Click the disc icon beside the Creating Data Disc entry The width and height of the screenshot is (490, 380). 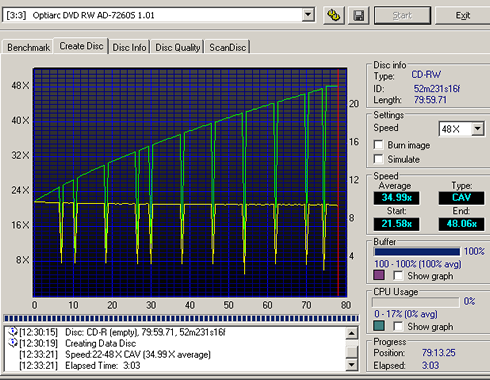(x=13, y=343)
